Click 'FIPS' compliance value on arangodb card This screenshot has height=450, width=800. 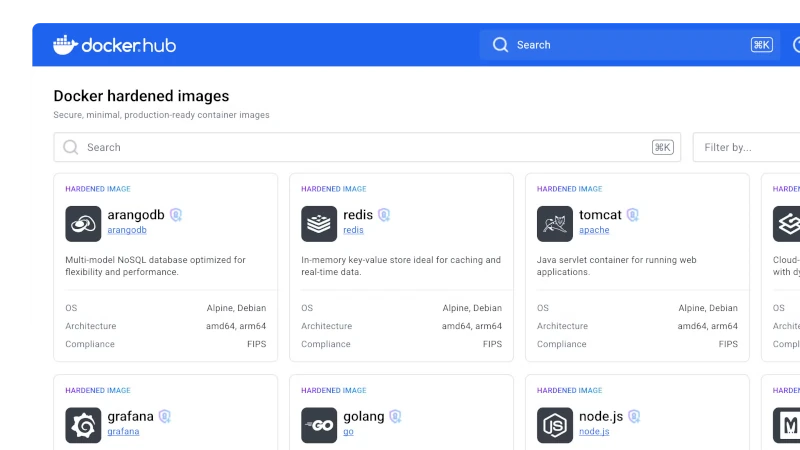[x=257, y=344]
